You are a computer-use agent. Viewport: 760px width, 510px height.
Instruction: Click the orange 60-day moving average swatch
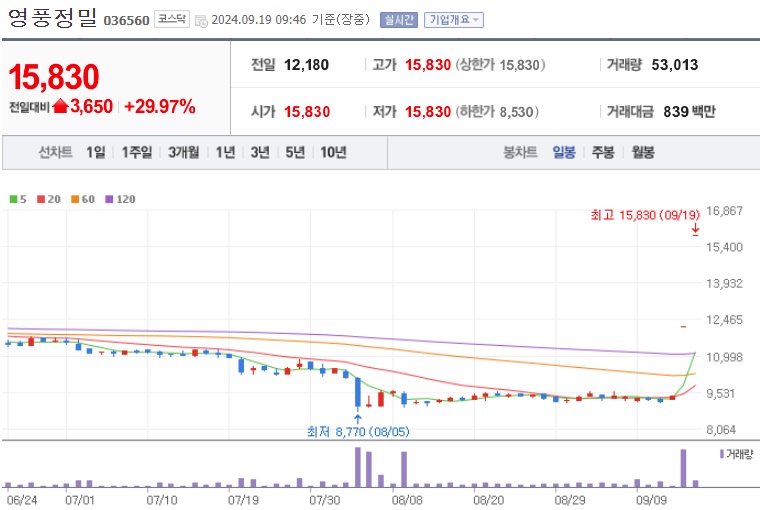pyautogui.click(x=75, y=199)
